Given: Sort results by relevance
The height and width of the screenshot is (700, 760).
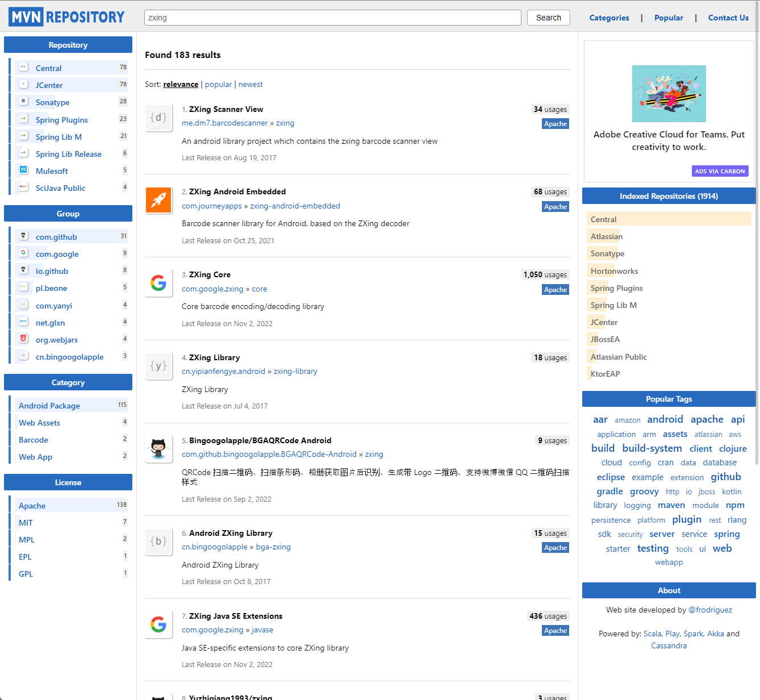Looking at the screenshot, I should click(x=181, y=84).
